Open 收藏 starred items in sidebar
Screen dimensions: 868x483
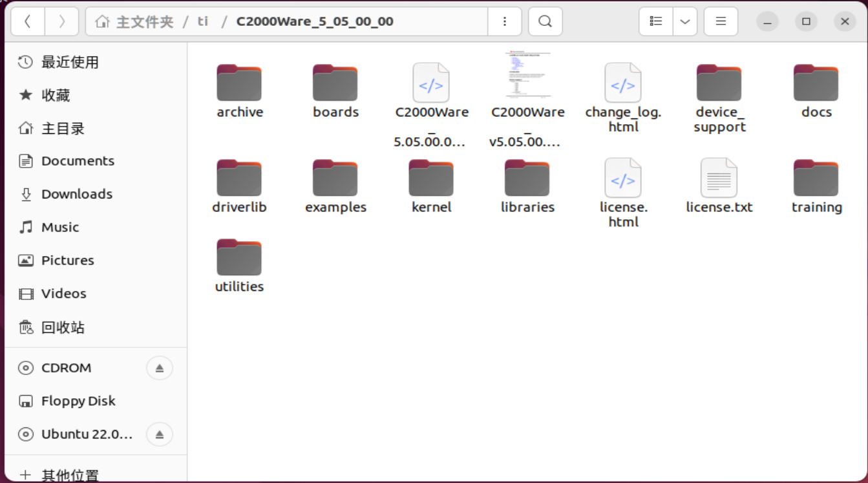(96, 95)
